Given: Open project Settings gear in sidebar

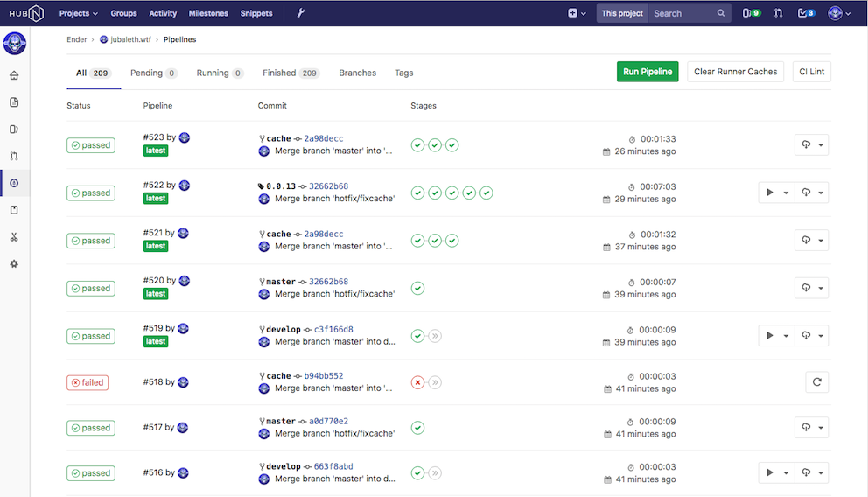Looking at the screenshot, I should coord(14,264).
